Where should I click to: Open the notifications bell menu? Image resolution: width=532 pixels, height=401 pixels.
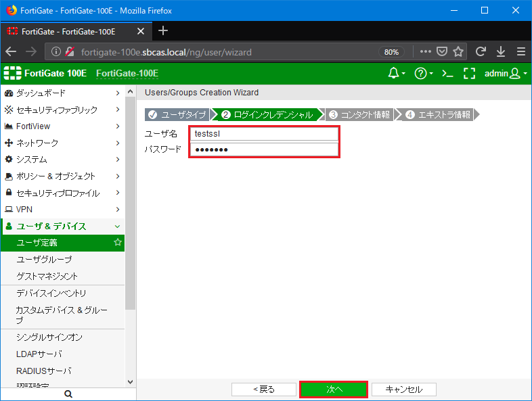[x=396, y=73]
